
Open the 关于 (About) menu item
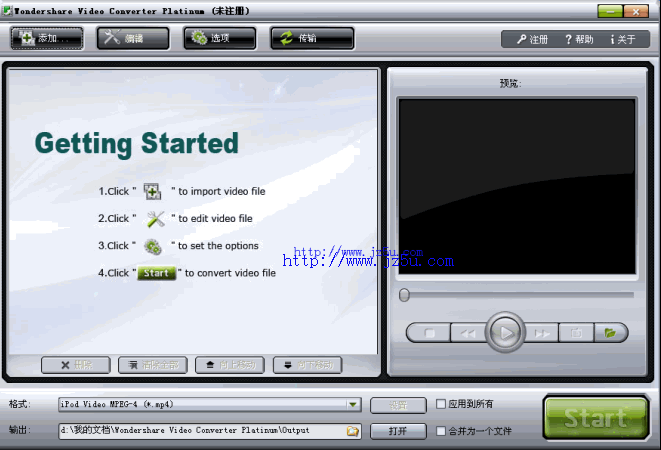coord(623,39)
